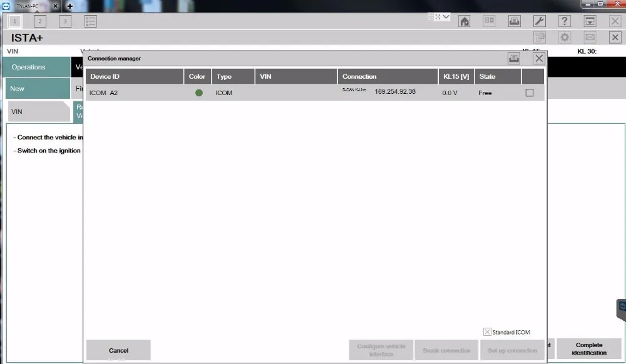Click the list view icon beside tab 3

91,21
